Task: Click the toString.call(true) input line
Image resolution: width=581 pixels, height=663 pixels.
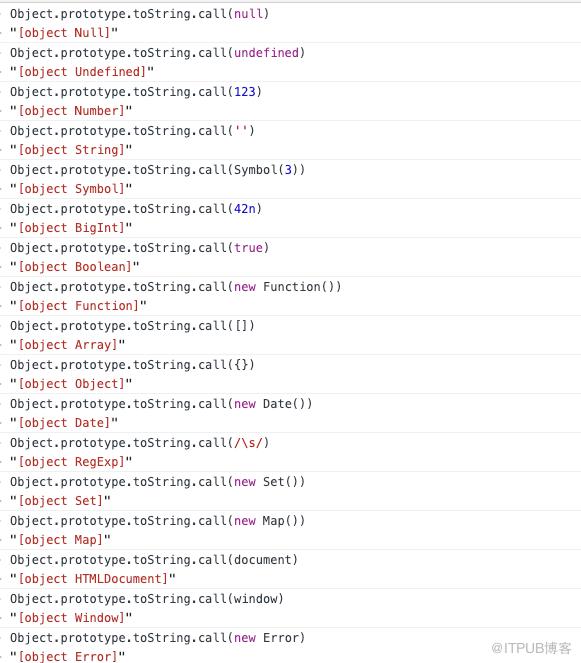Action: tap(140, 248)
